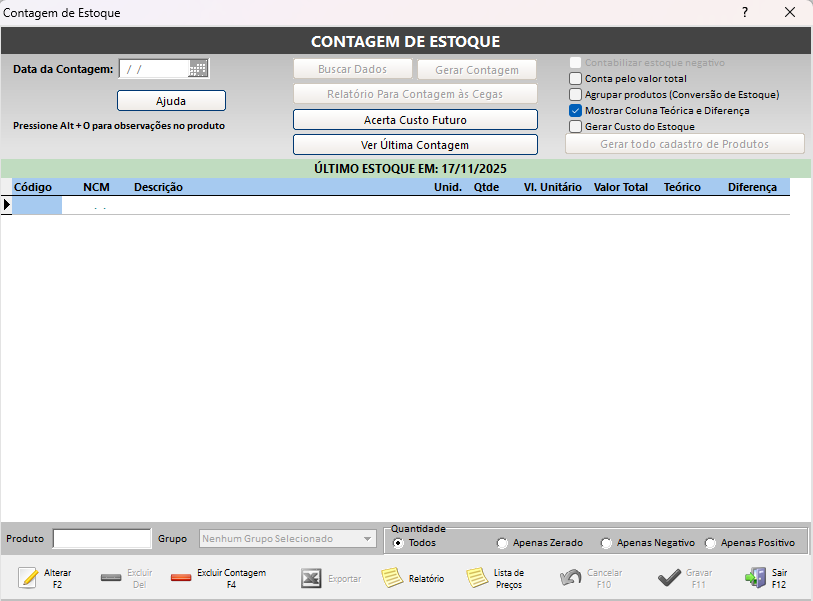Enable Gerar Custo do Estoque checkbox

(575, 127)
